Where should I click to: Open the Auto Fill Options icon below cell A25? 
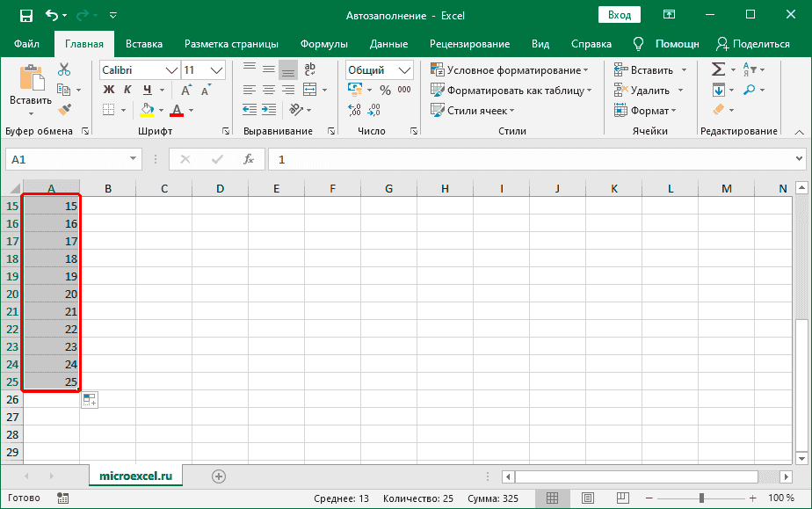[89, 401]
